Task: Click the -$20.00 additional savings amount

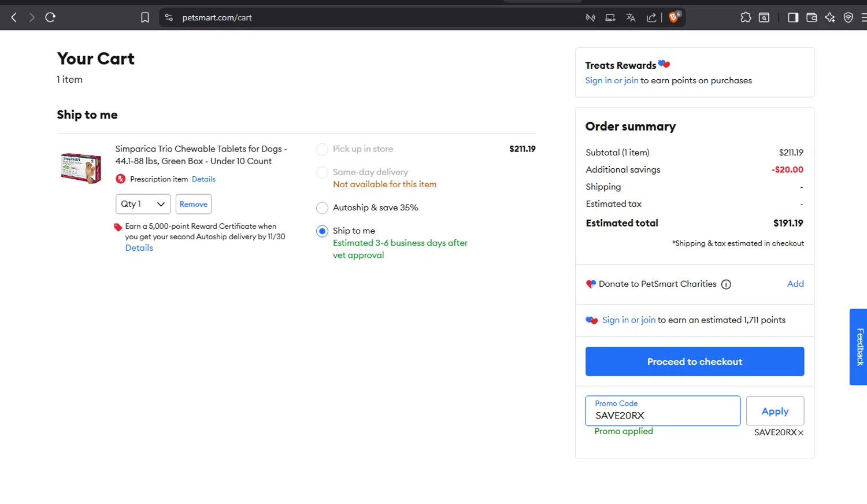Action: click(x=787, y=169)
